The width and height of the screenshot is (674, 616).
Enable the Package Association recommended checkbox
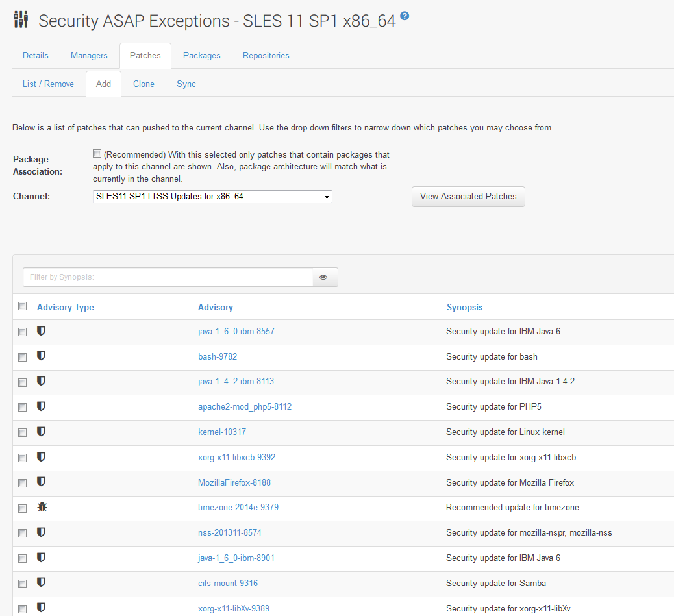click(97, 153)
